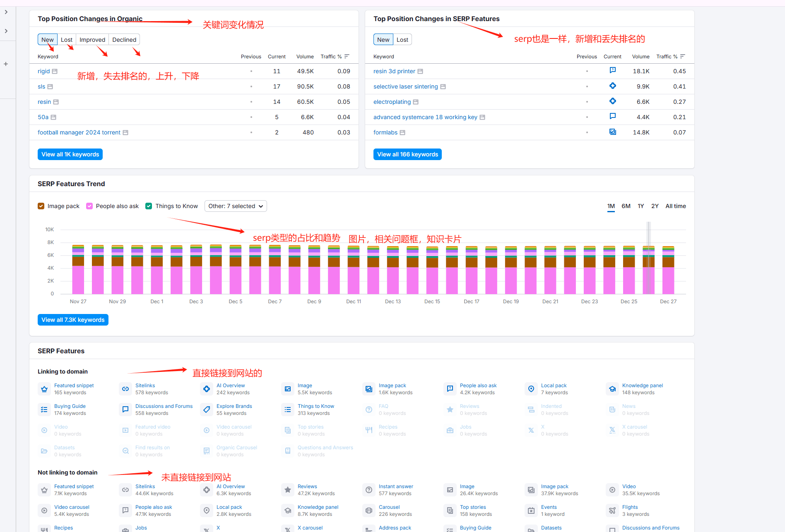This screenshot has height=532, width=785.
Task: Toggle the People also ask checkbox
Action: pos(89,206)
